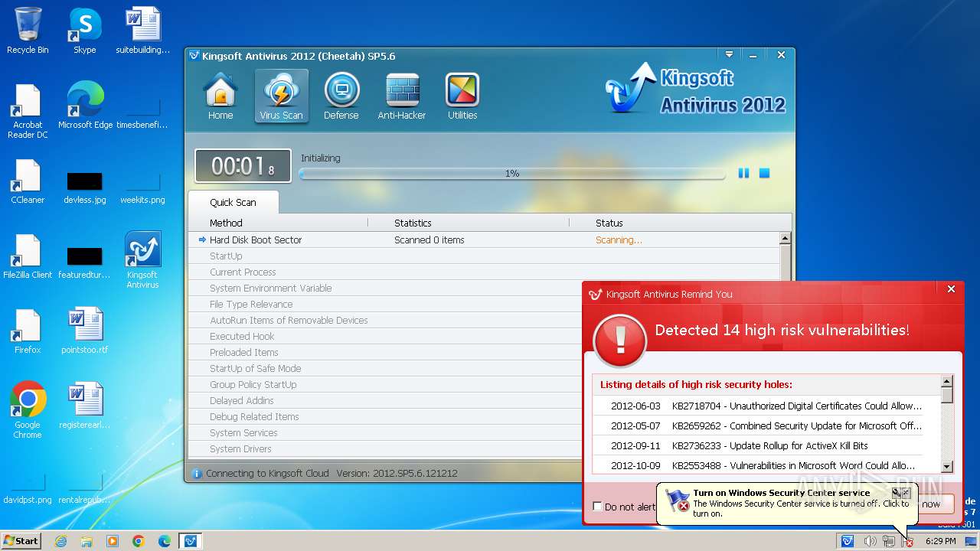Viewport: 980px width, 551px height.
Task: Launch Chrome from the taskbar
Action: pos(139,541)
